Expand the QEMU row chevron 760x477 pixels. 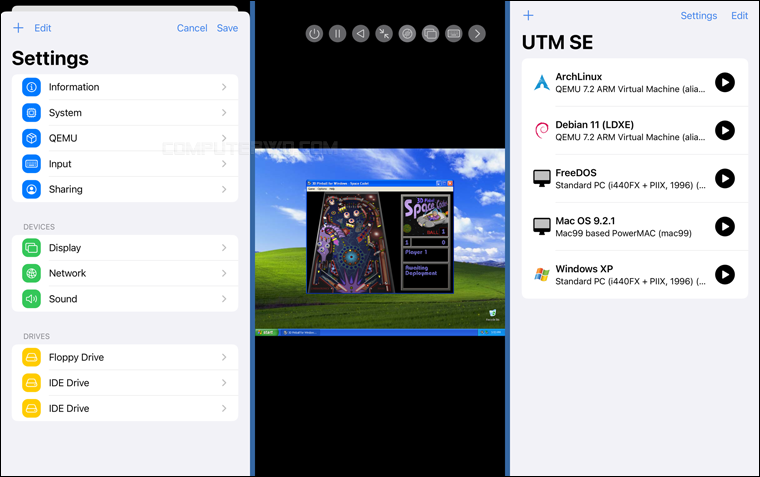[x=224, y=138]
